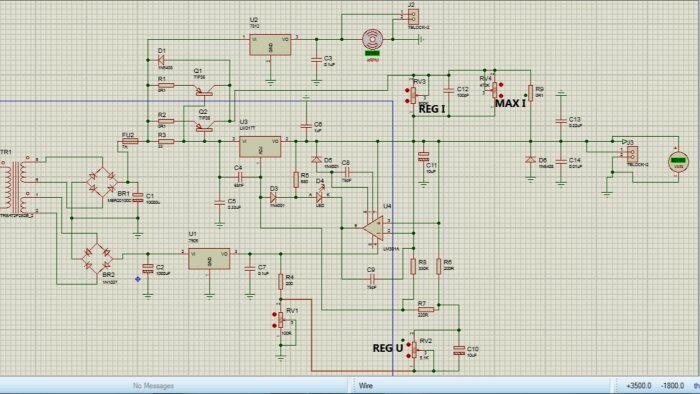Image resolution: width=700 pixels, height=394 pixels.
Task: Click the 'REG U' text label
Action: click(x=388, y=348)
